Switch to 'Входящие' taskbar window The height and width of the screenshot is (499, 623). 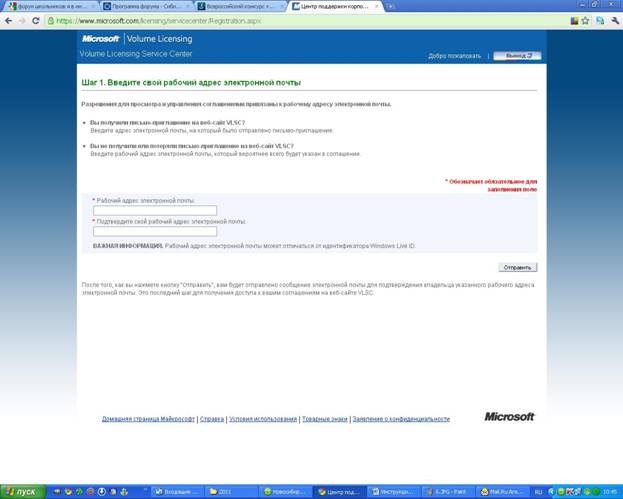[x=178, y=492]
